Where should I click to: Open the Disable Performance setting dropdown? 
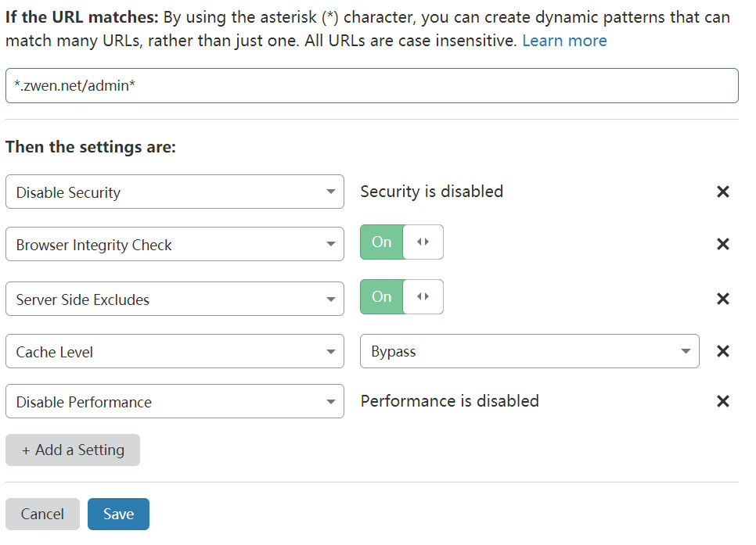[x=175, y=401]
